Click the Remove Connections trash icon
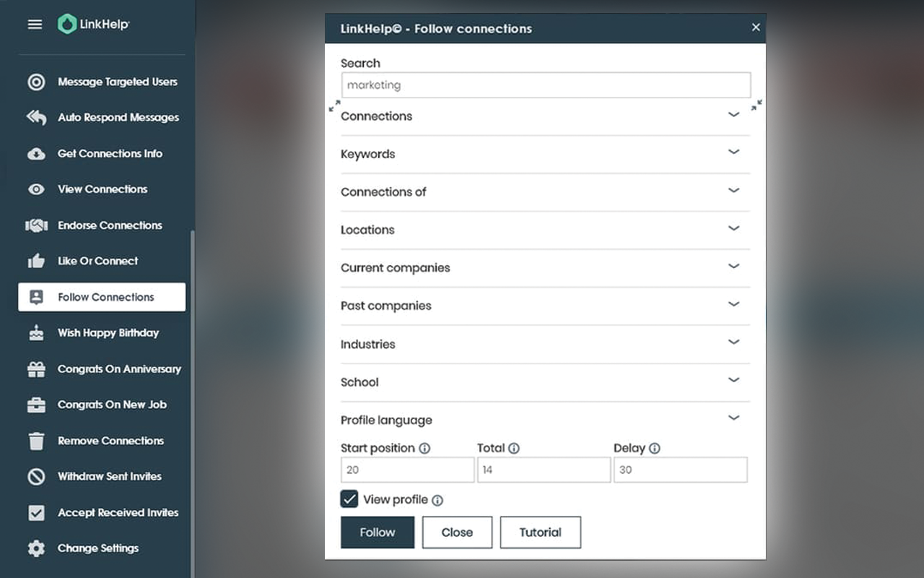 pos(36,441)
